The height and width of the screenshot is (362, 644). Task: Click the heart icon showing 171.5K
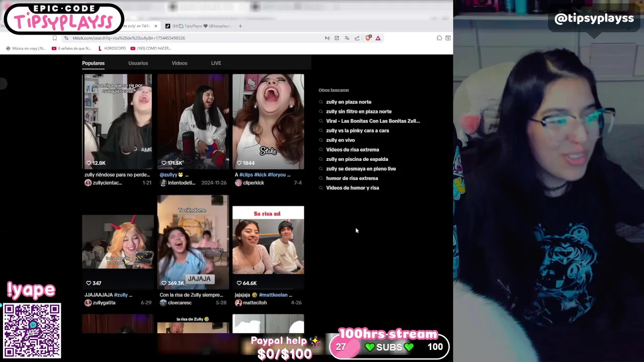[164, 163]
